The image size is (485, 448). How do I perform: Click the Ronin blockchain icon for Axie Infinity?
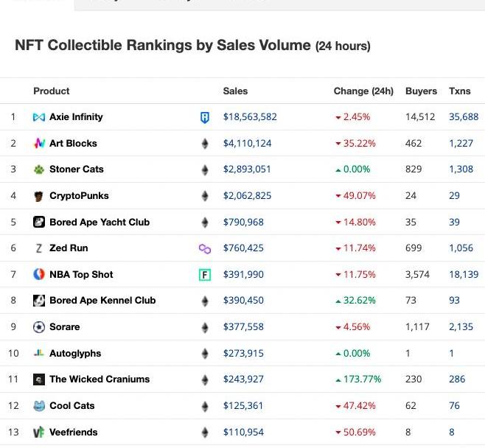tap(205, 117)
